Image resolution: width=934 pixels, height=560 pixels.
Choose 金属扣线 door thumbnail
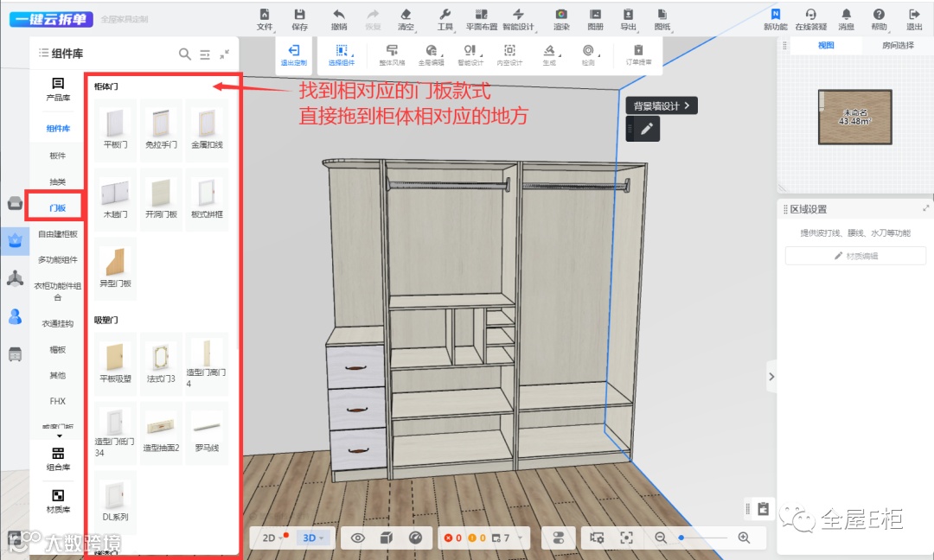pos(207,129)
